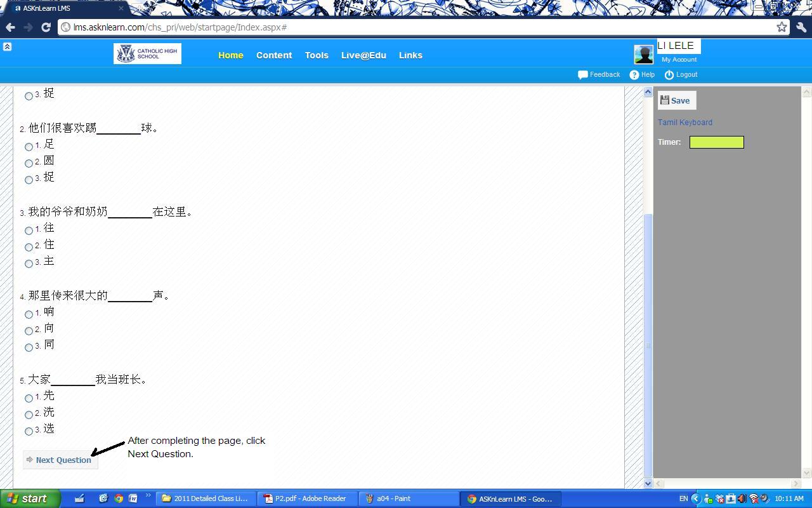Open Chrome from quick launch bar

118,498
